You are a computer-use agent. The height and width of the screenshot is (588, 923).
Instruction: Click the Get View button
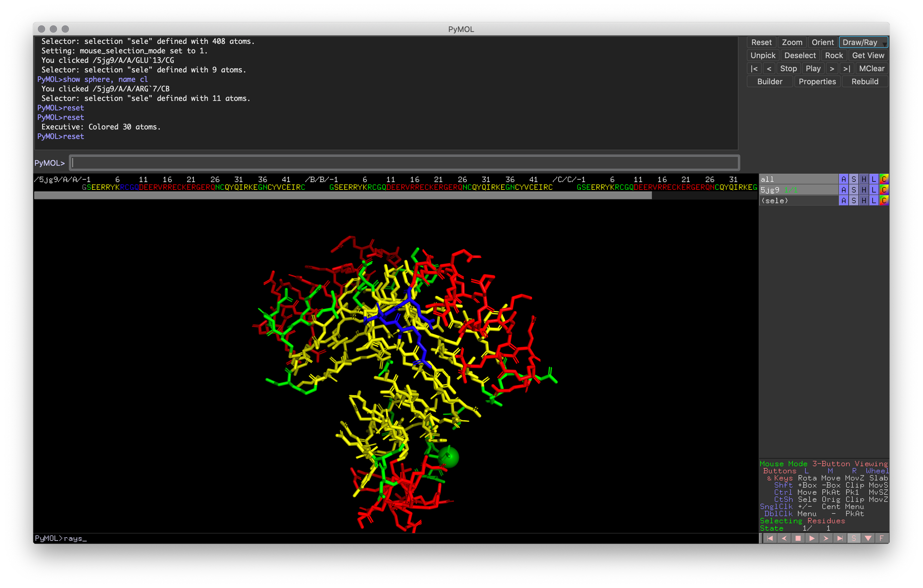coord(868,55)
